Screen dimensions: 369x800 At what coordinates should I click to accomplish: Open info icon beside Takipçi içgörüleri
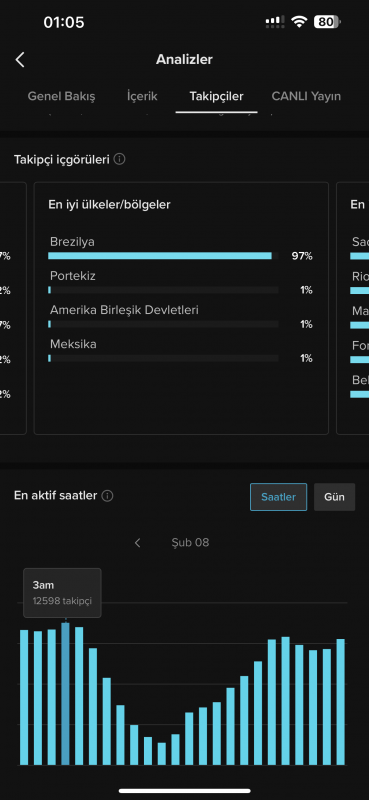pos(119,160)
